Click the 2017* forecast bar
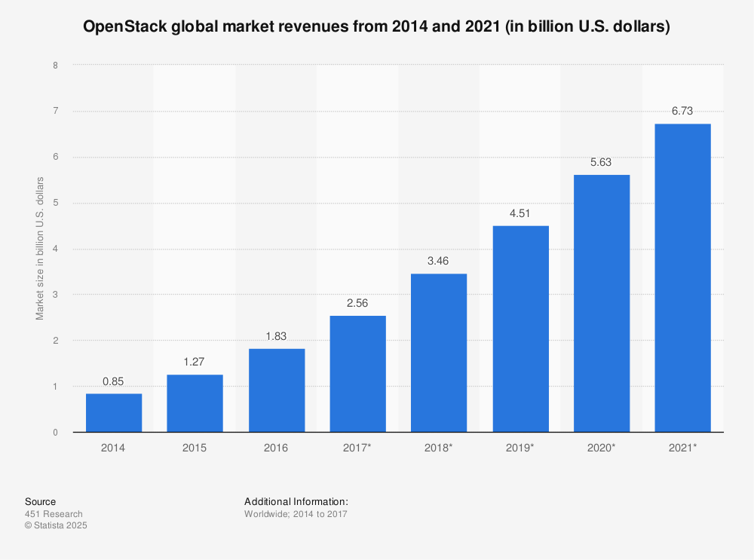The width and height of the screenshot is (754, 560). point(357,373)
